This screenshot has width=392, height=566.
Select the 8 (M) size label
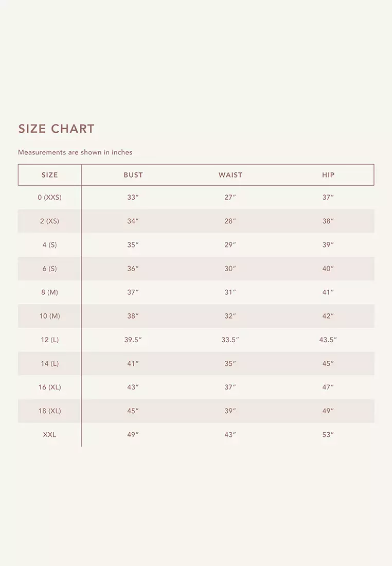[50, 292]
